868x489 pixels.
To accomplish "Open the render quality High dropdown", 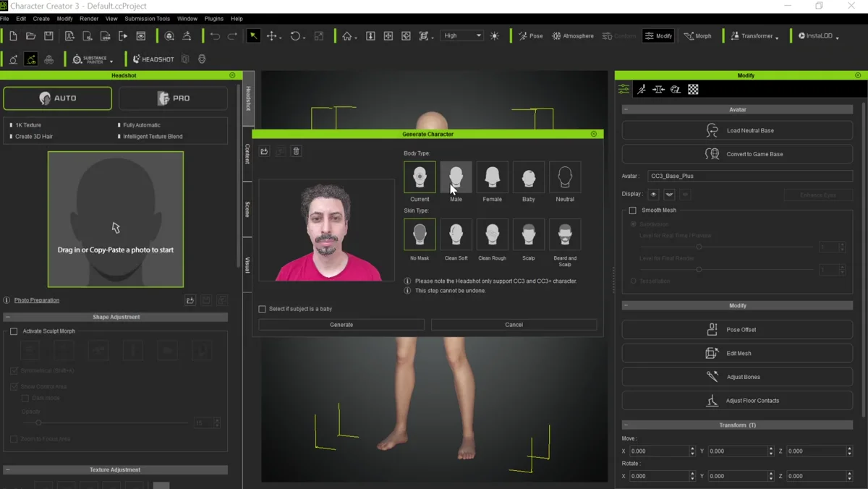I will [461, 35].
